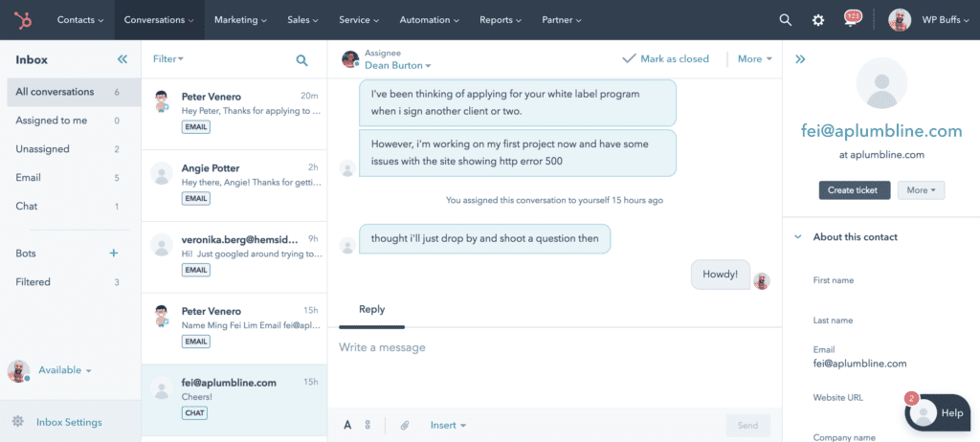This screenshot has width=980, height=442.
Task: Collapse the contact details panel arrow
Action: point(800,59)
